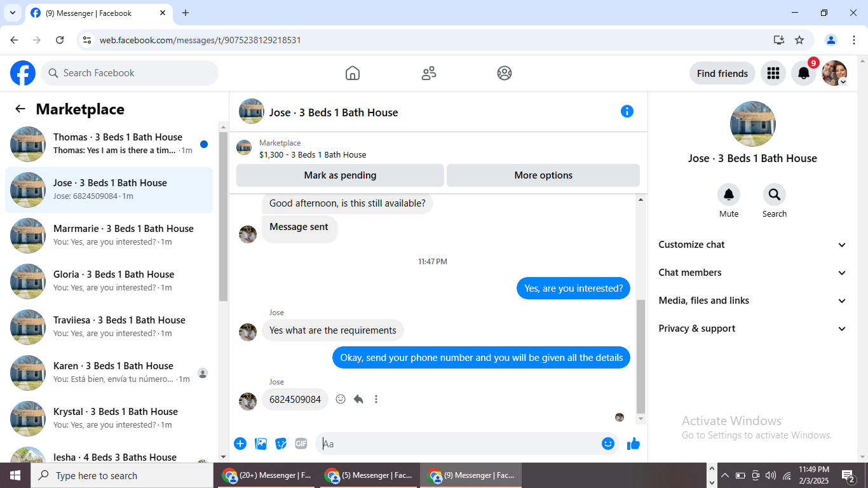Viewport: 868px width, 488px height.
Task: Open volume control in system tray
Action: pyautogui.click(x=771, y=475)
